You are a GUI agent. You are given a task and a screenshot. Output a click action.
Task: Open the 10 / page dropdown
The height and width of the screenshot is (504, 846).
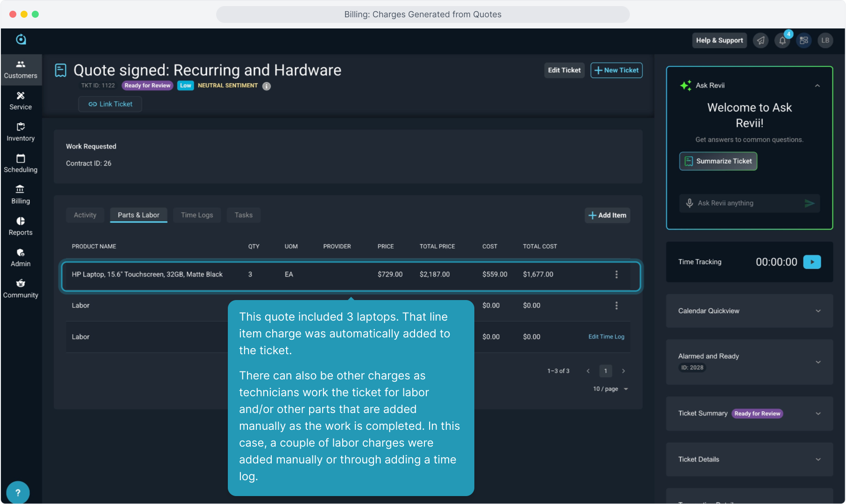pyautogui.click(x=610, y=389)
